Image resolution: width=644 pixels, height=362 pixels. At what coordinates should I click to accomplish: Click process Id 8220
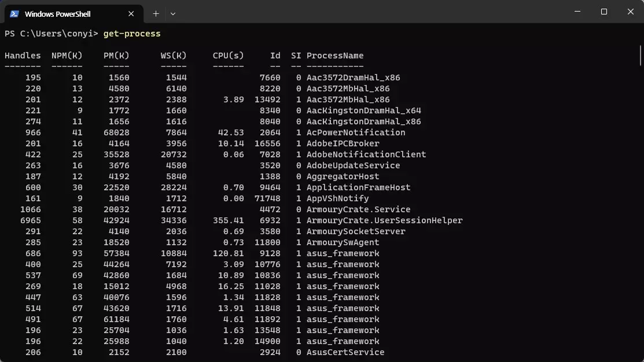pyautogui.click(x=270, y=88)
